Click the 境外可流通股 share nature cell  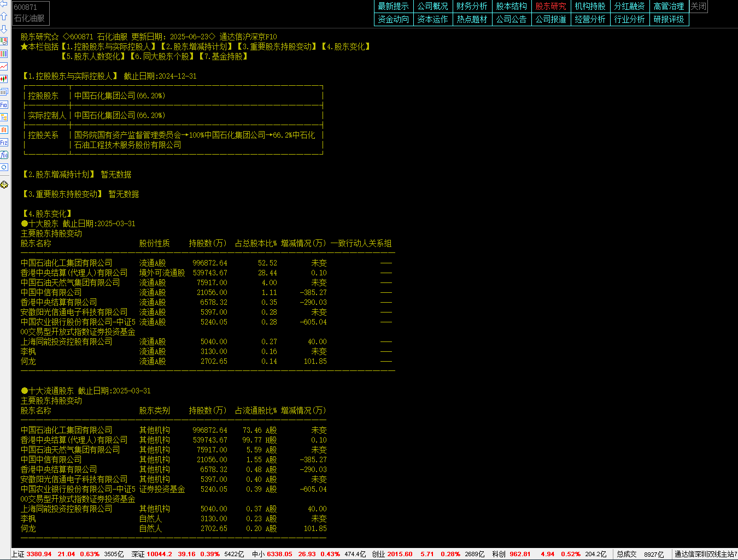click(x=162, y=273)
